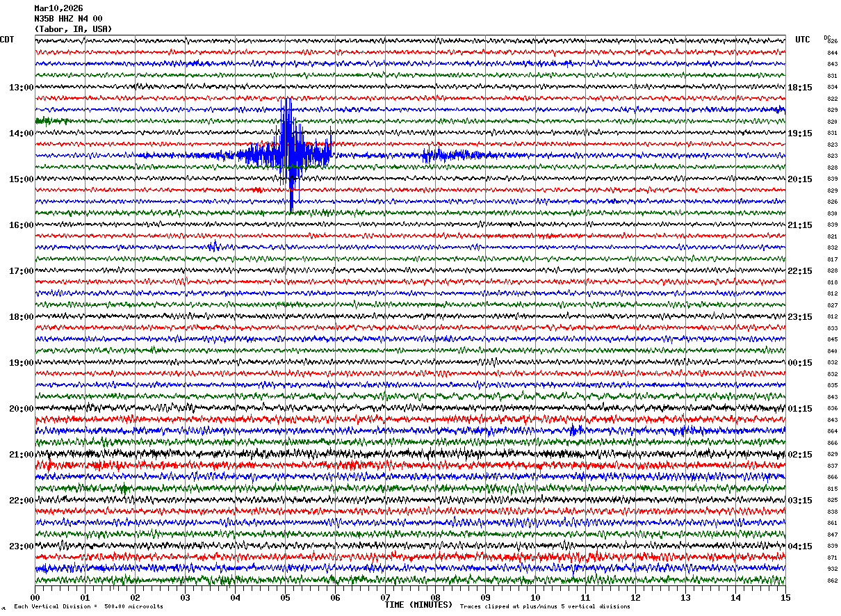Click the 00 minute tick label on the bottom axis

(x=35, y=597)
